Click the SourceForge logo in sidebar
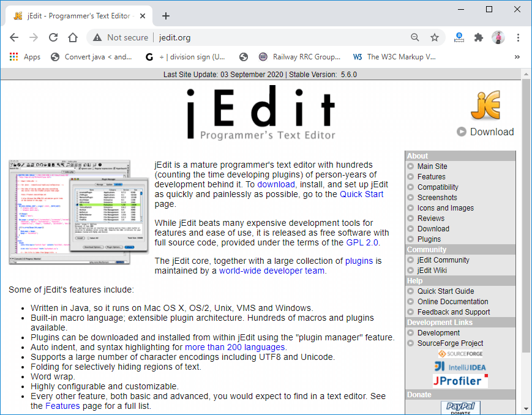The image size is (532, 415). [460, 354]
